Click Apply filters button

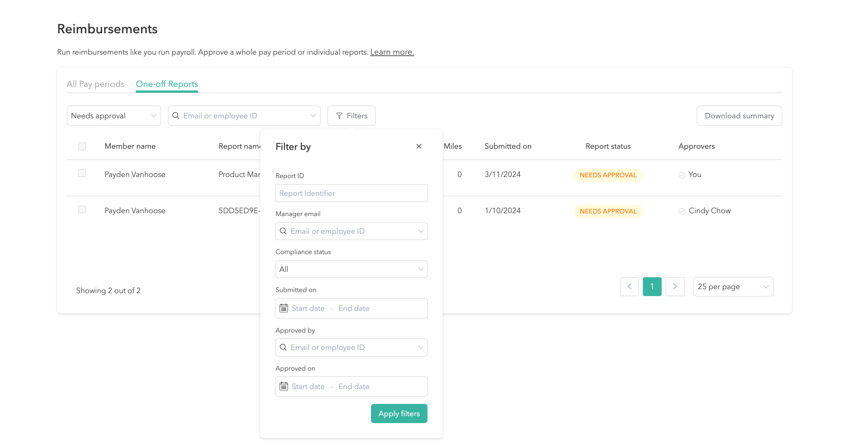(399, 413)
